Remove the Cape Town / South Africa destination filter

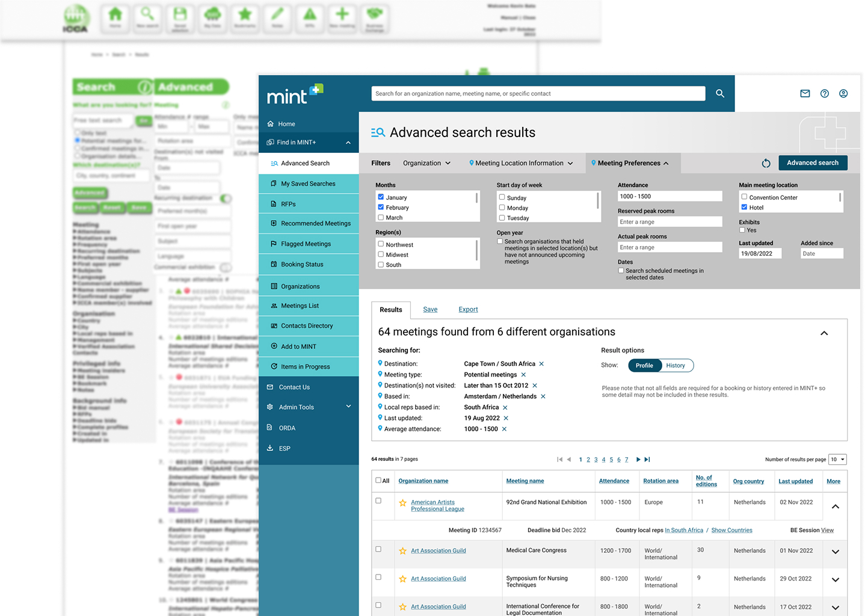coord(541,363)
